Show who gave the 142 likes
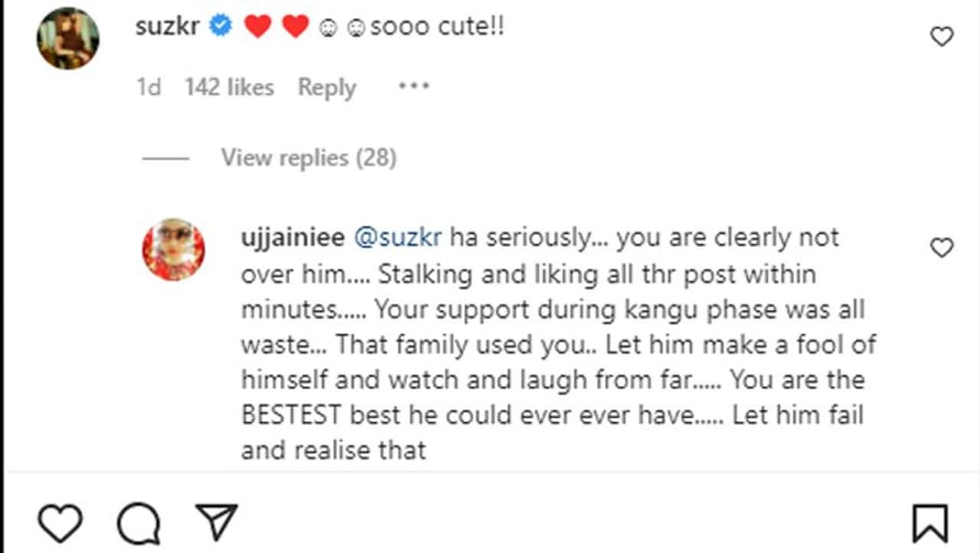The height and width of the screenshot is (553, 980). pyautogui.click(x=229, y=87)
